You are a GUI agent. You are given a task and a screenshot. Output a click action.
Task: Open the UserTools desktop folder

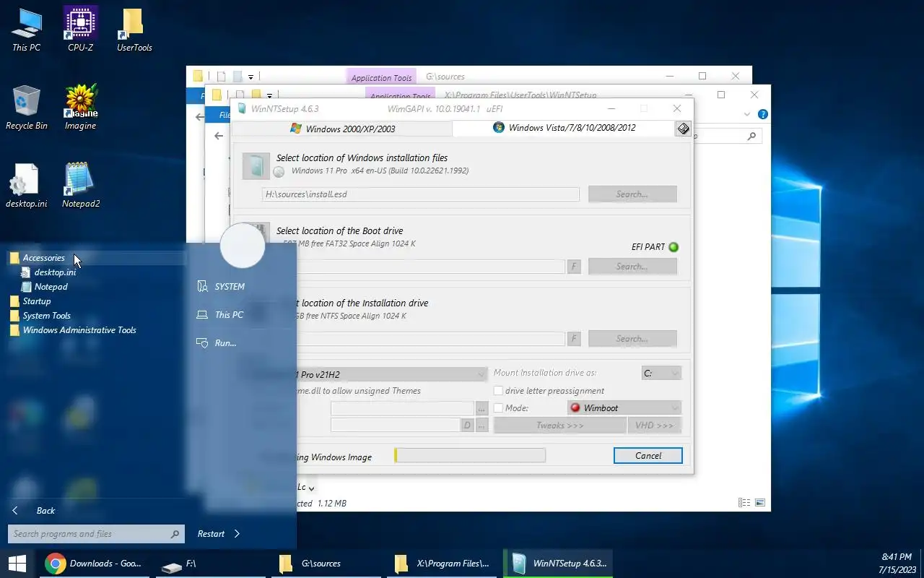coord(134,30)
